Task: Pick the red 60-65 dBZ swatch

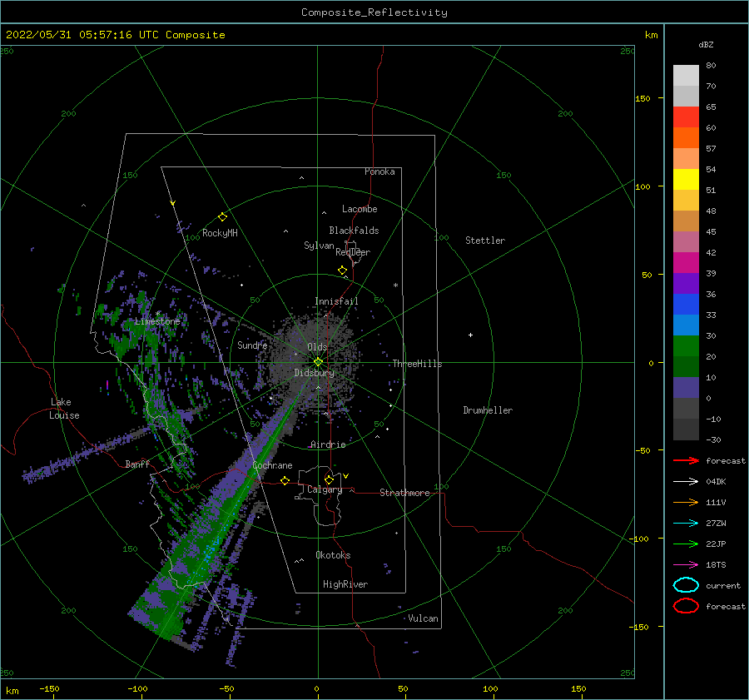Action: coord(686,117)
